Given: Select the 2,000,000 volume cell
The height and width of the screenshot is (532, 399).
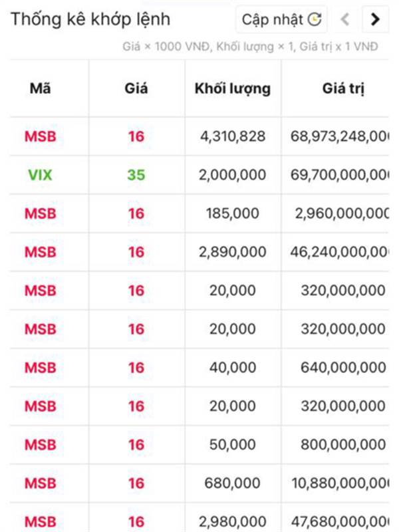Looking at the screenshot, I should [233, 175].
